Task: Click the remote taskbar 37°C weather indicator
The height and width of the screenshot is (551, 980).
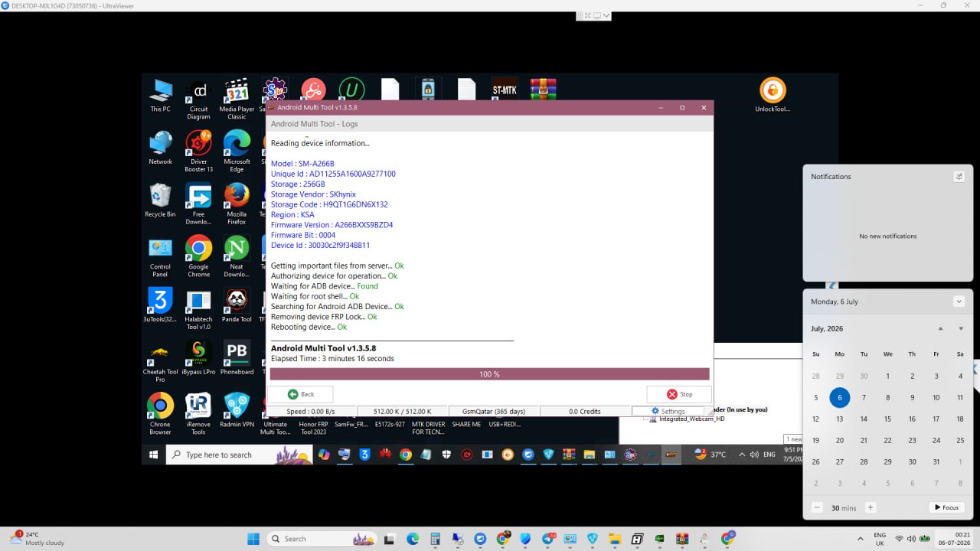Action: (710, 455)
